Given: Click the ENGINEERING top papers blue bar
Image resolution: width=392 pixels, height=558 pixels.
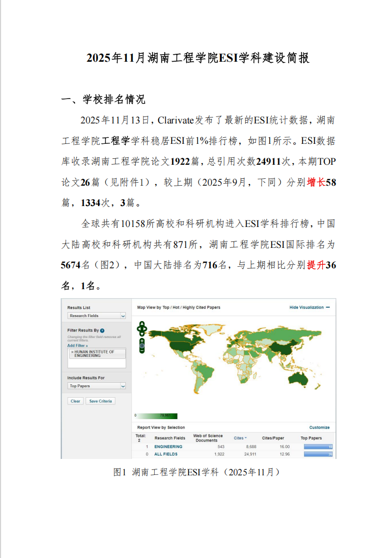Looking at the screenshot, I should [x=317, y=446].
